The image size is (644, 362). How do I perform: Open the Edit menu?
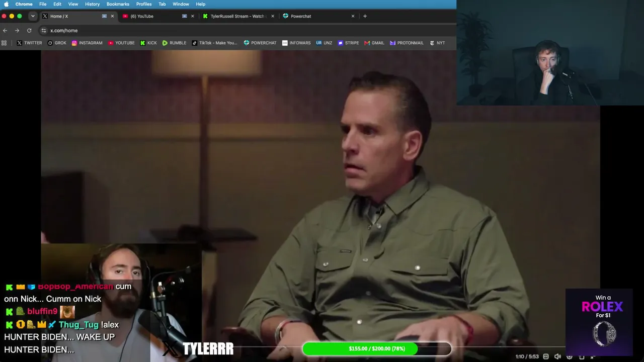(57, 4)
